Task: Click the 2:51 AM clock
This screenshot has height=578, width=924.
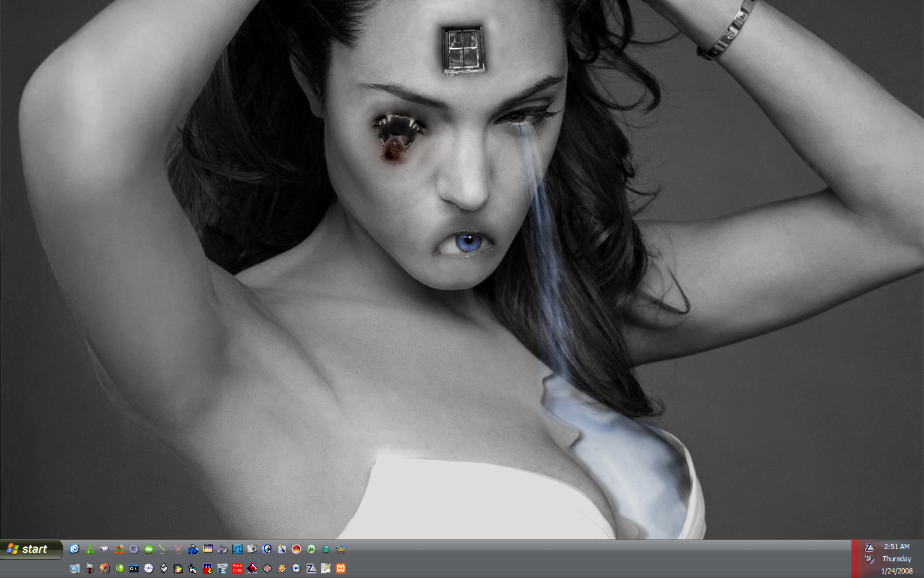Action: (x=896, y=547)
